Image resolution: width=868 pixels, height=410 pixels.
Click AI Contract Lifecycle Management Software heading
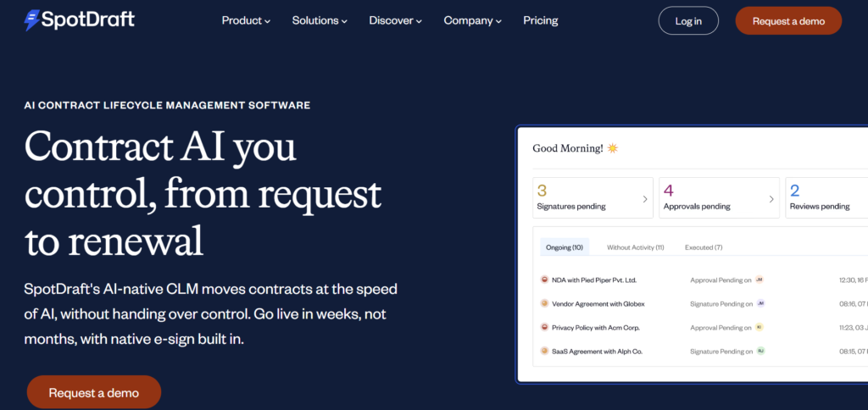pyautogui.click(x=167, y=105)
